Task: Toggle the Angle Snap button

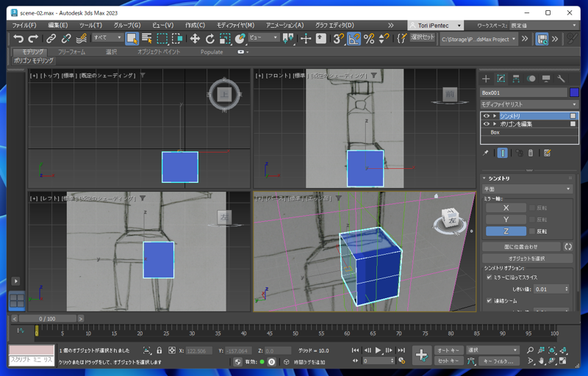Action: (x=354, y=38)
